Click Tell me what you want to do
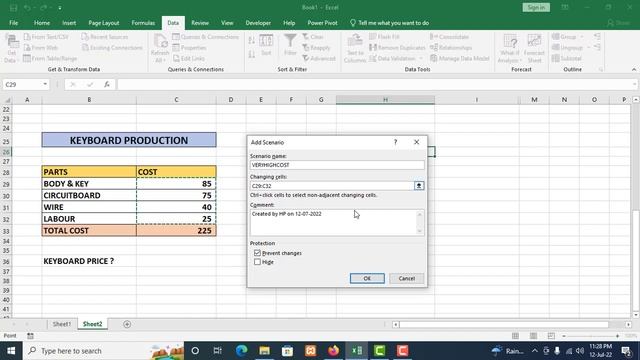The height and width of the screenshot is (360, 640). click(389, 23)
